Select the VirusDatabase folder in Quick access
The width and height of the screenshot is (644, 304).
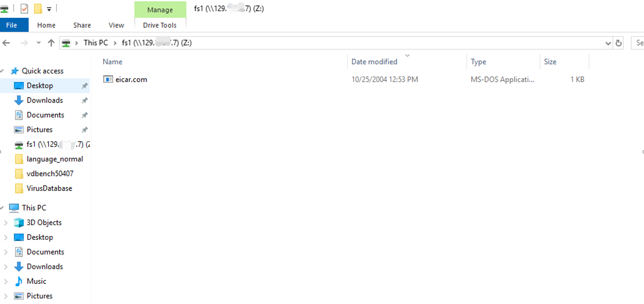[49, 188]
